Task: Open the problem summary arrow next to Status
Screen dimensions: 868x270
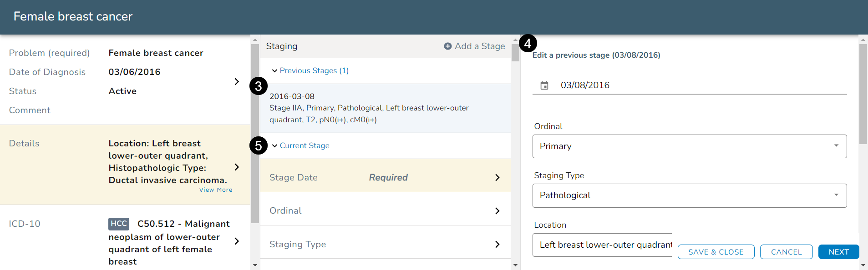Action: point(236,82)
